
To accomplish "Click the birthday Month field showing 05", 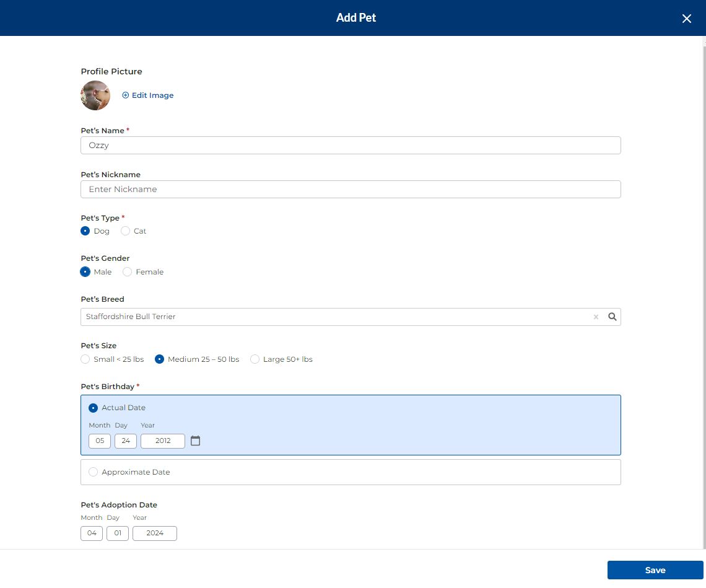I will (x=100, y=441).
